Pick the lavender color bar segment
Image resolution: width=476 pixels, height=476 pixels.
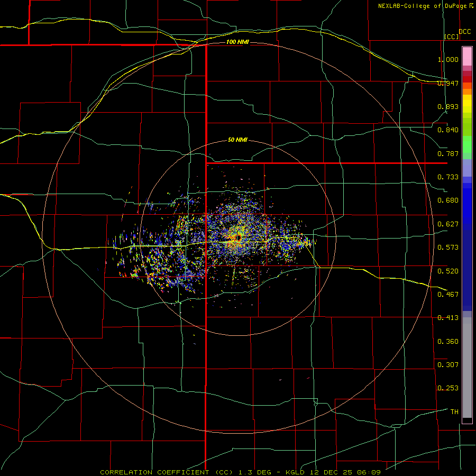tap(467, 168)
